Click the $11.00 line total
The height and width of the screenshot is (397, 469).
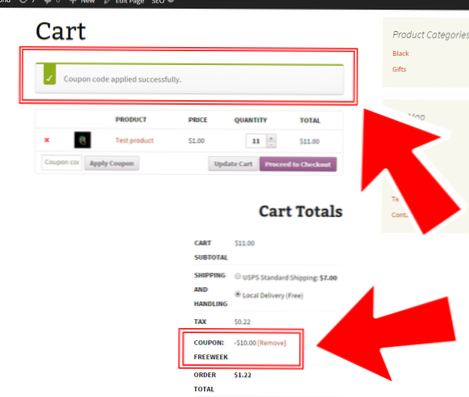coord(309,141)
